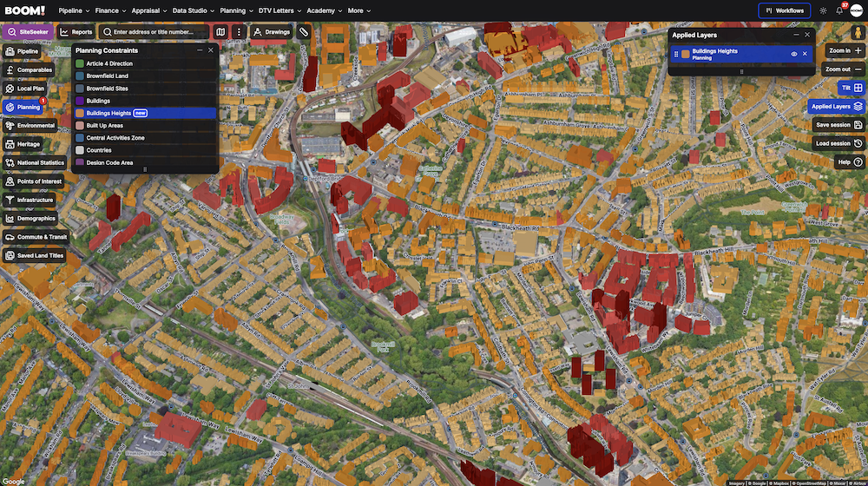Hide Buildings Heights layer with the eye icon

click(x=794, y=55)
